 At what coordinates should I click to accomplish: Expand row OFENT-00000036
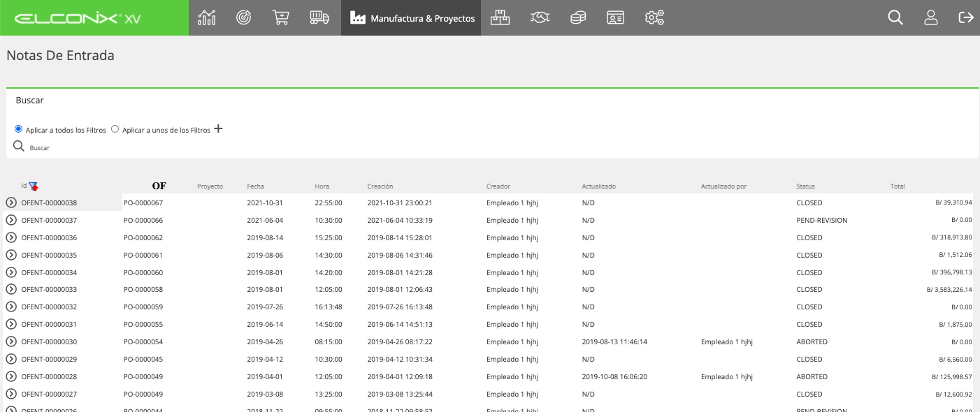point(11,237)
